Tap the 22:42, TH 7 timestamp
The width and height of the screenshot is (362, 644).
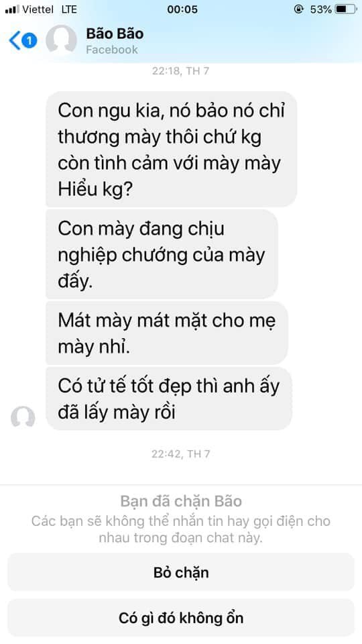(180, 454)
